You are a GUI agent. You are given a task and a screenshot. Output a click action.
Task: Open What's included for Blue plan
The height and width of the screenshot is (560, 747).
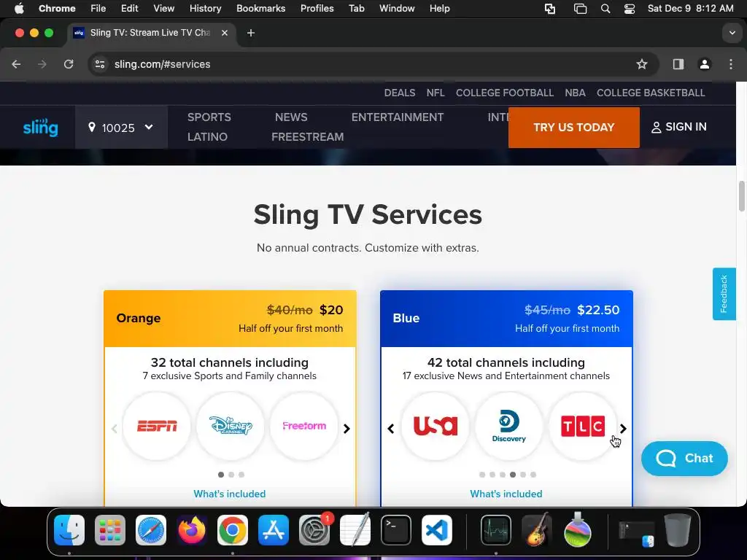506,494
